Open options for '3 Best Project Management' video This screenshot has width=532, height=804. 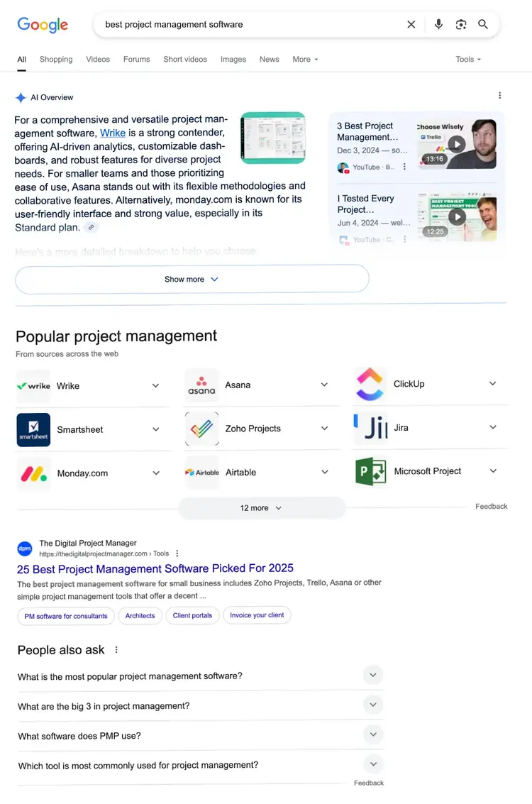coord(404,167)
